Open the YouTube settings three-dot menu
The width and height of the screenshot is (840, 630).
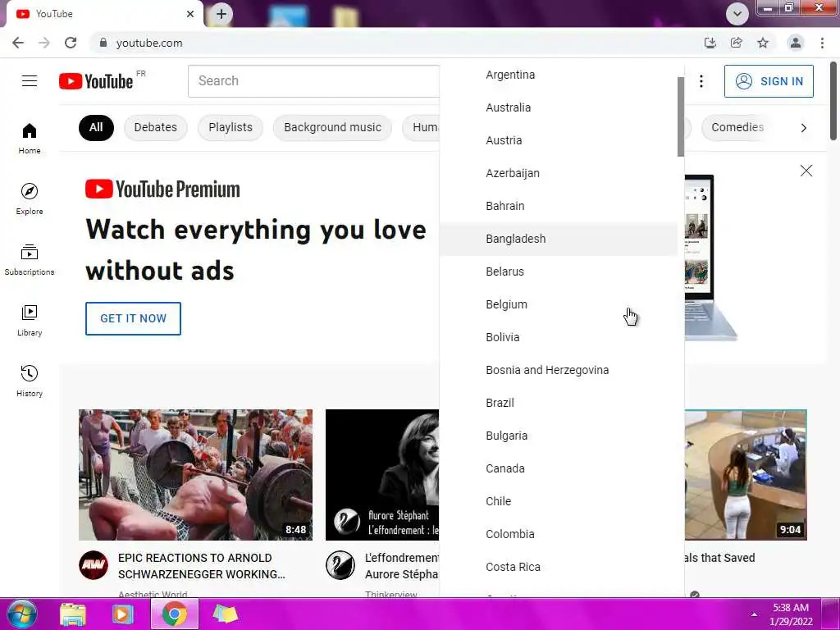coord(701,81)
